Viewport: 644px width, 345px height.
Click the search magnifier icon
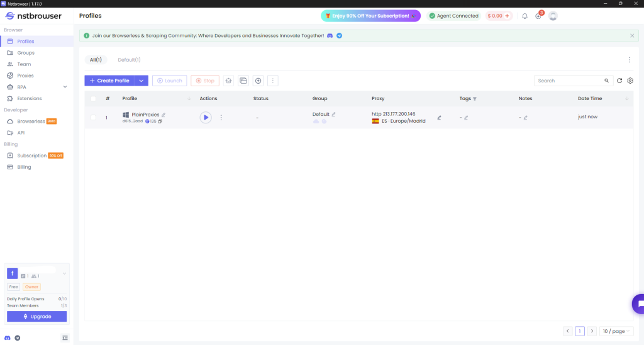(x=606, y=81)
